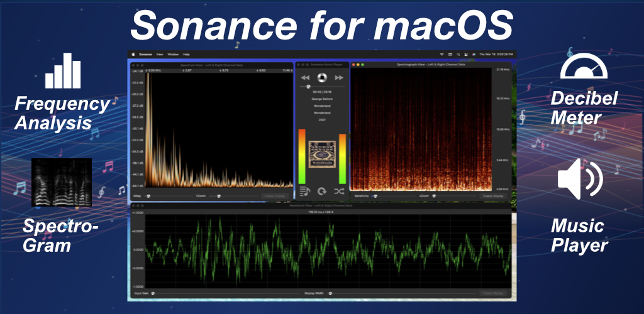Viewport: 644px width, 314px height.
Task: Open the Sonance menu in menu bar
Action: coord(145,54)
